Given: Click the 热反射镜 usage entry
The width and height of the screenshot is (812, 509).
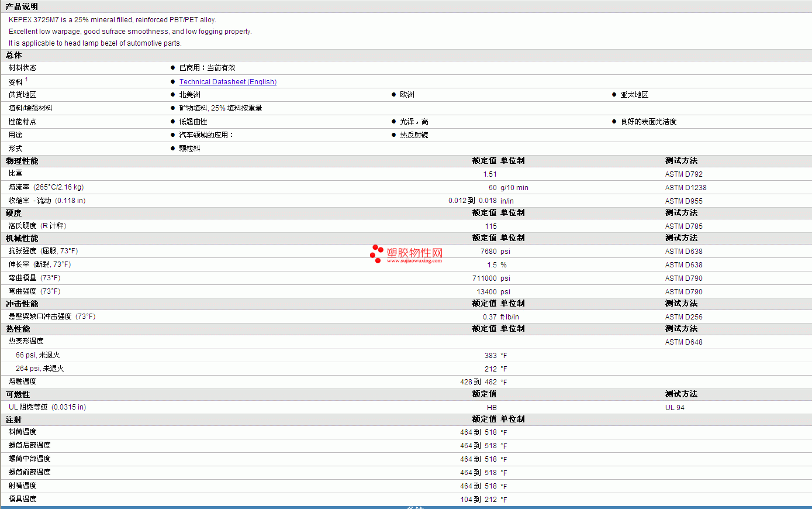Looking at the screenshot, I should click(414, 135).
